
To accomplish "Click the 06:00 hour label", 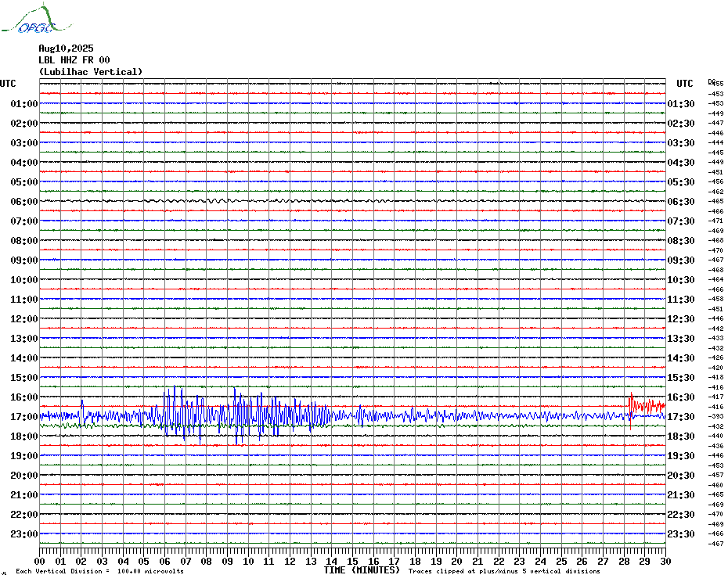I will tap(24, 201).
